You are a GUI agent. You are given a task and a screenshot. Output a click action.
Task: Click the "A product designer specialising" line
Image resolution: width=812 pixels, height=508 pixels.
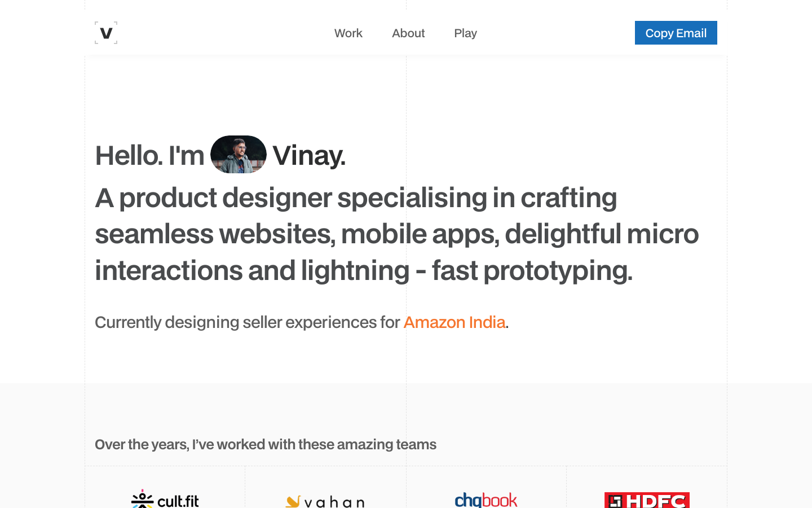click(x=355, y=198)
